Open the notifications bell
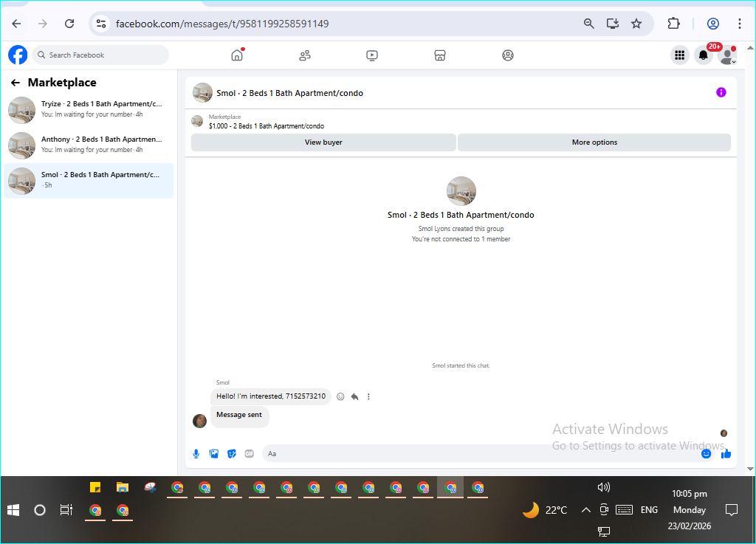 point(704,55)
